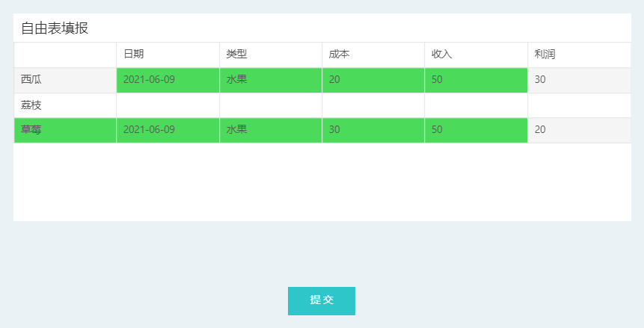Click income cell 50 in 西瓜 row

476,80
